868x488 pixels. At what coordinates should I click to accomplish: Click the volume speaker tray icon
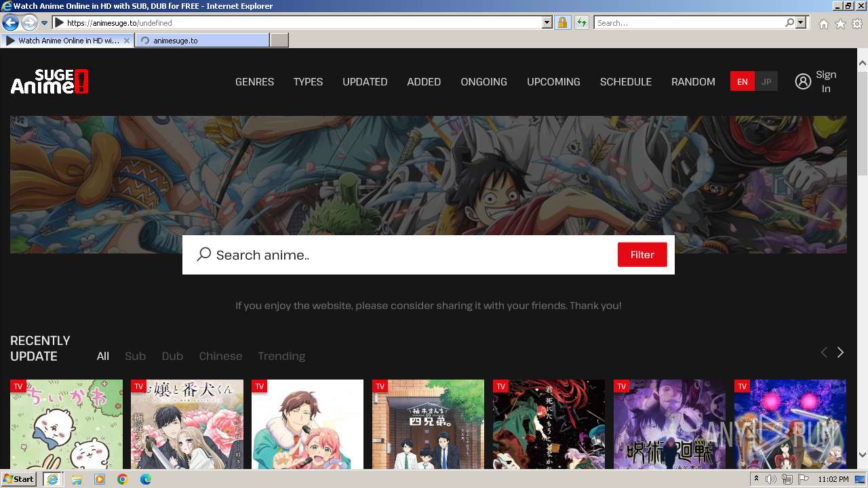point(771,479)
